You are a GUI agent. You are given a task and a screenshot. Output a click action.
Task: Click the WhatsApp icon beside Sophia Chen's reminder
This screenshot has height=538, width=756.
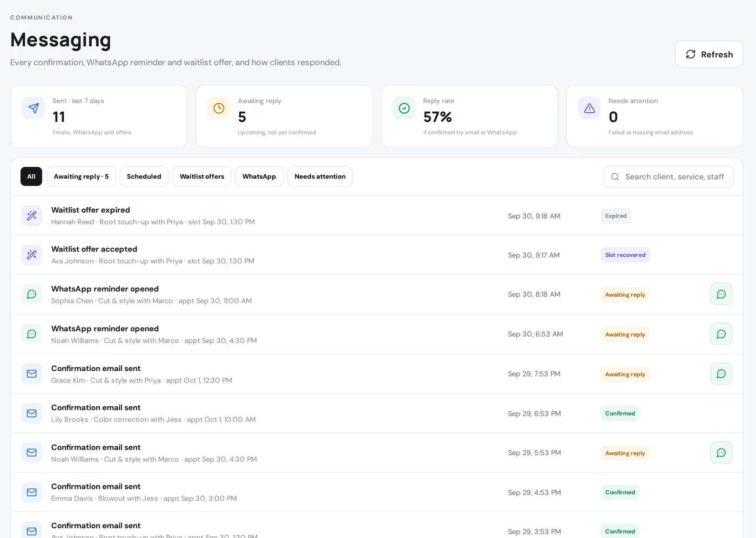pyautogui.click(x=32, y=295)
